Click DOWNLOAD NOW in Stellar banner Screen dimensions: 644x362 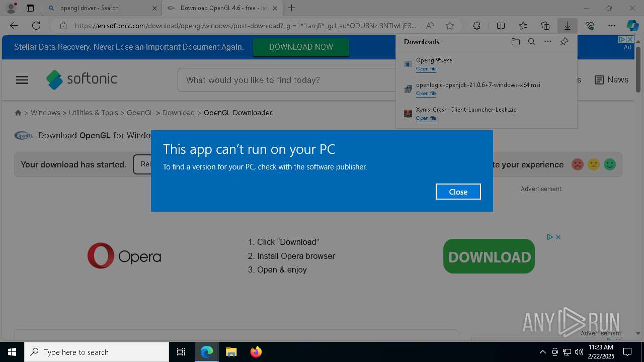pyautogui.click(x=301, y=47)
